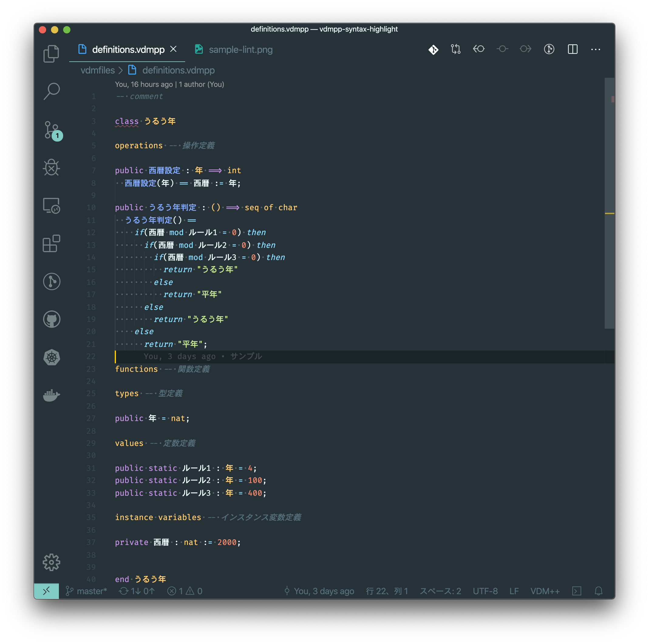Screen dimensions: 649x644
Task: Open the Remote Explorer view
Action: click(x=51, y=205)
